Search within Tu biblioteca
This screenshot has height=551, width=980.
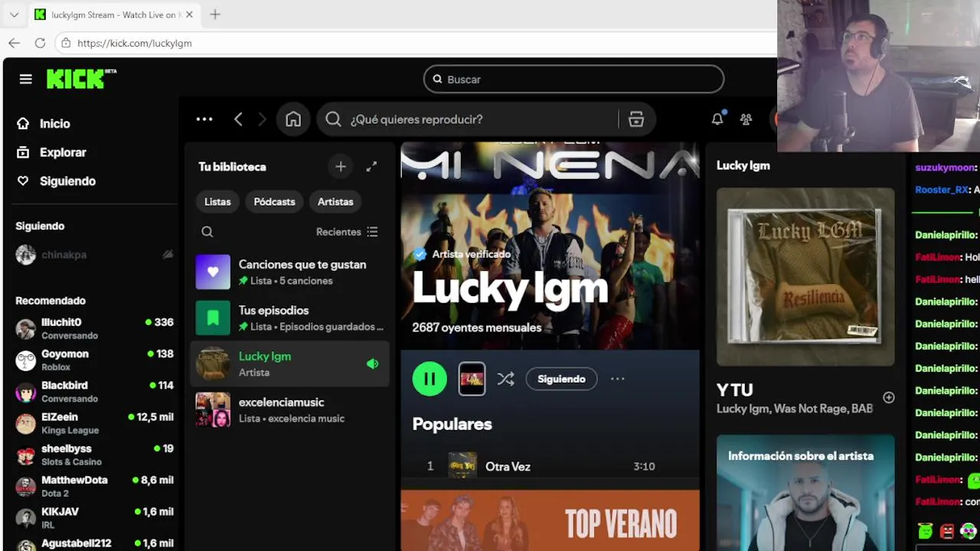[207, 232]
